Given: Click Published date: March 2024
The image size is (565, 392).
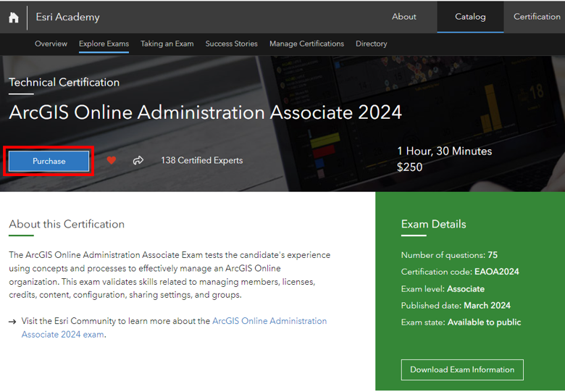Looking at the screenshot, I should click(x=456, y=306).
